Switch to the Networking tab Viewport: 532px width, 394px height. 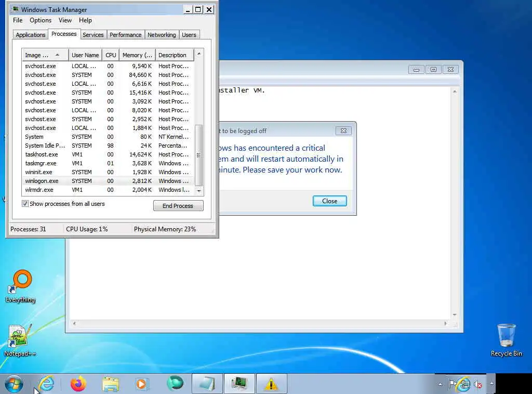[162, 35]
